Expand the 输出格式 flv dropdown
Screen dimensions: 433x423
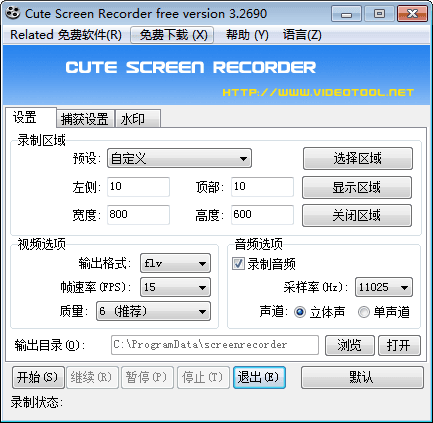click(175, 263)
